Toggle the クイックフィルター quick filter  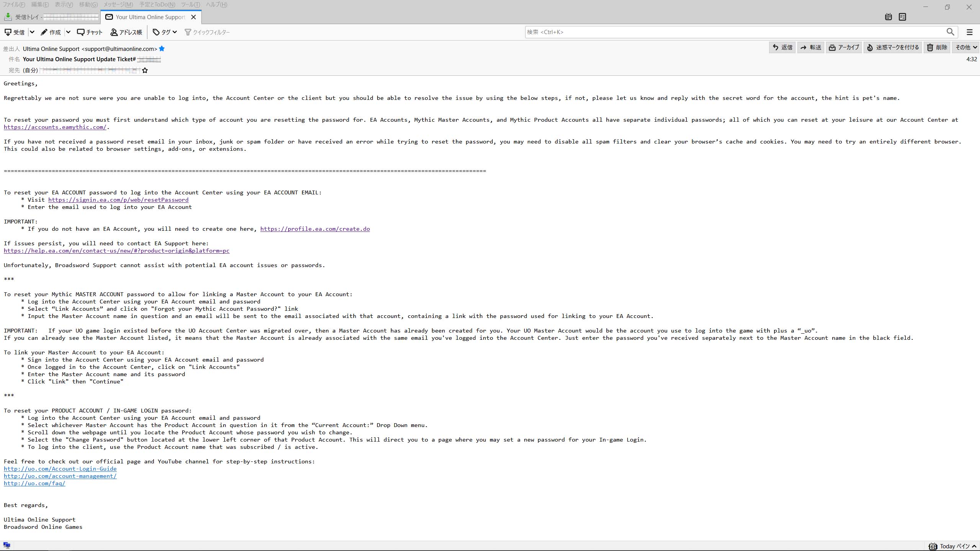(207, 32)
